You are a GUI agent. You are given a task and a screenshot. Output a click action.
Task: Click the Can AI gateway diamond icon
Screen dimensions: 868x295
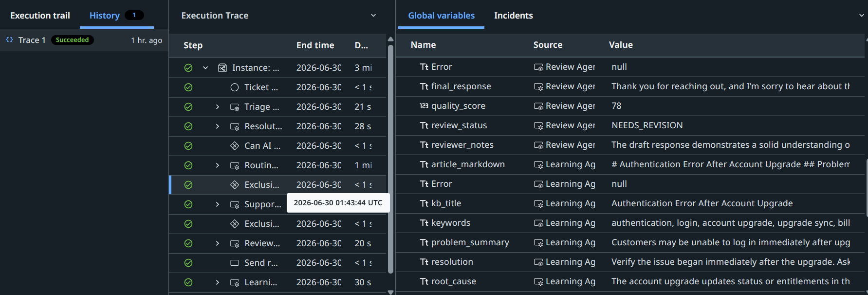coord(235,146)
